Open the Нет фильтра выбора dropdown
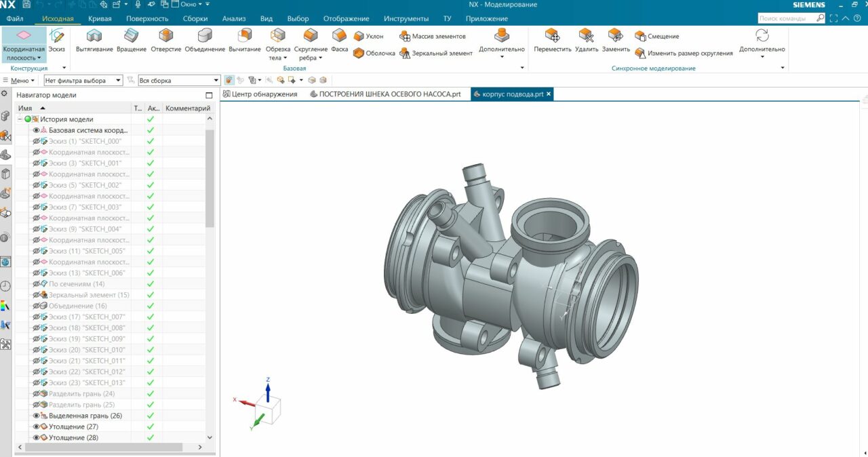868x457 pixels. pos(118,81)
